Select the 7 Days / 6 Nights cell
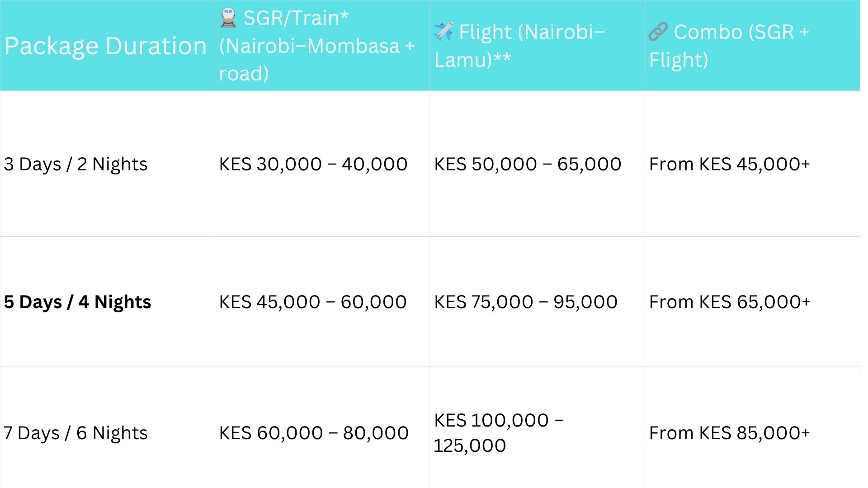868x488 pixels. tap(75, 433)
